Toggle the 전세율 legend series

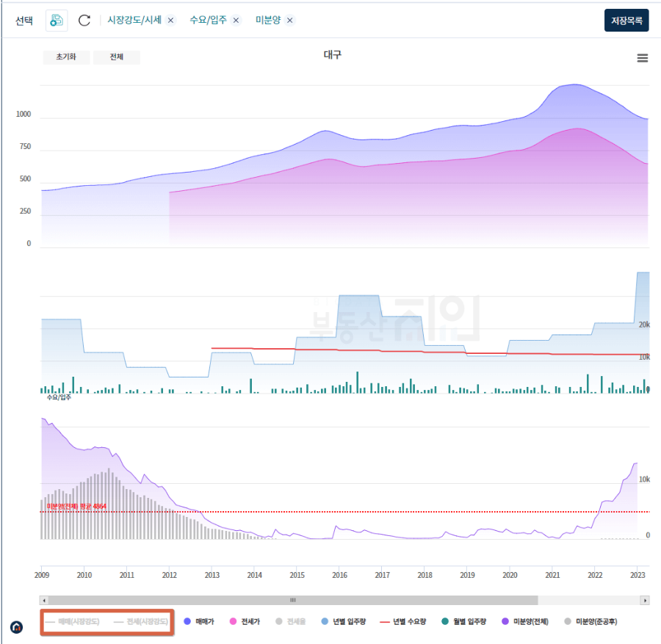coord(290,622)
